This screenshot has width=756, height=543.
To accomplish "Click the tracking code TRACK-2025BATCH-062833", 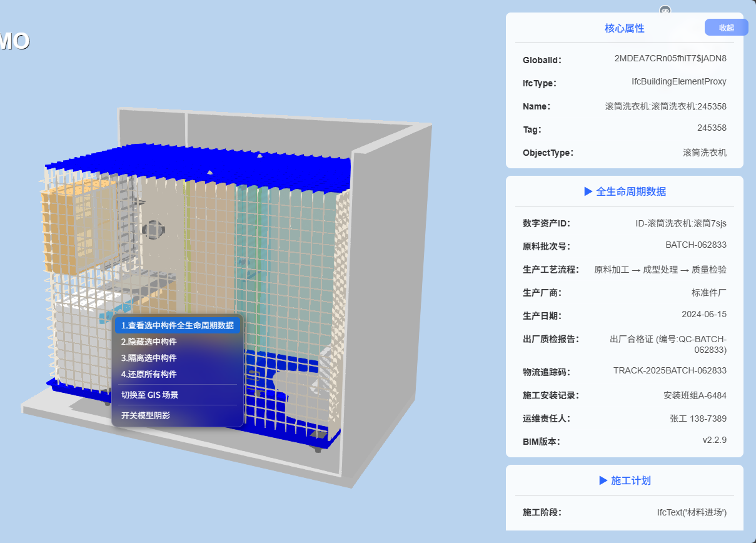I will tap(670, 370).
